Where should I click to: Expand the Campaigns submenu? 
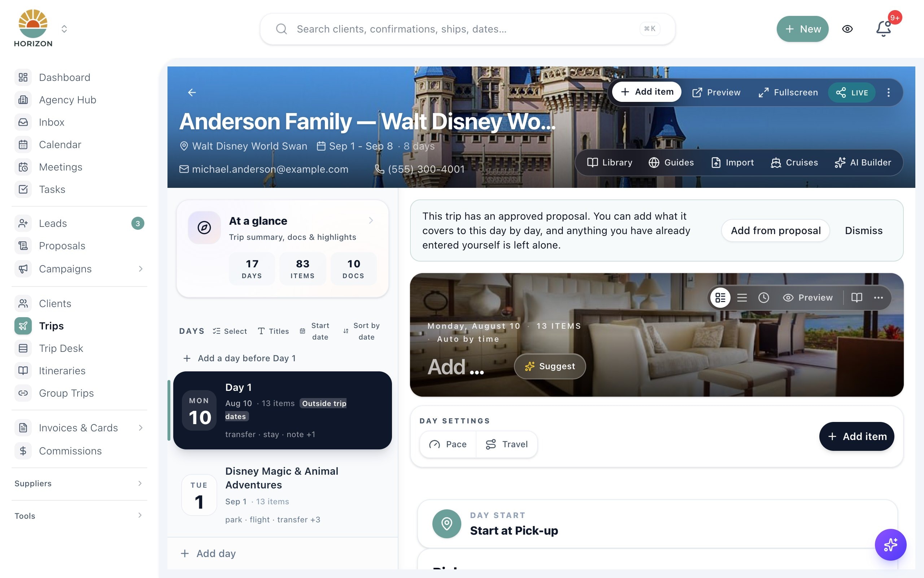(x=140, y=269)
